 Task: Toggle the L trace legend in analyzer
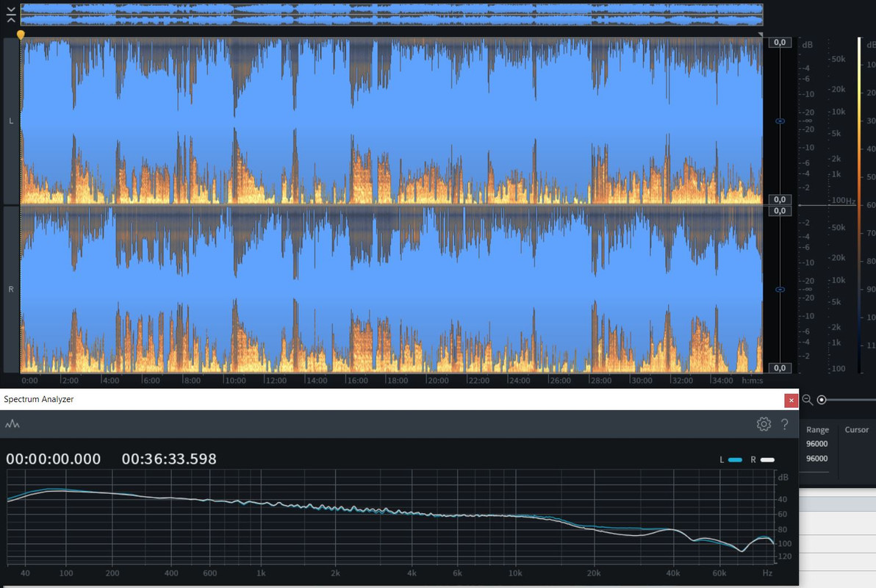point(730,459)
